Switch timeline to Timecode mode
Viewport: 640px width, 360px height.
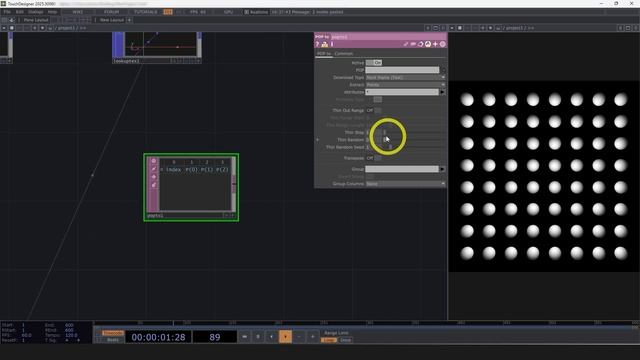[x=112, y=333]
